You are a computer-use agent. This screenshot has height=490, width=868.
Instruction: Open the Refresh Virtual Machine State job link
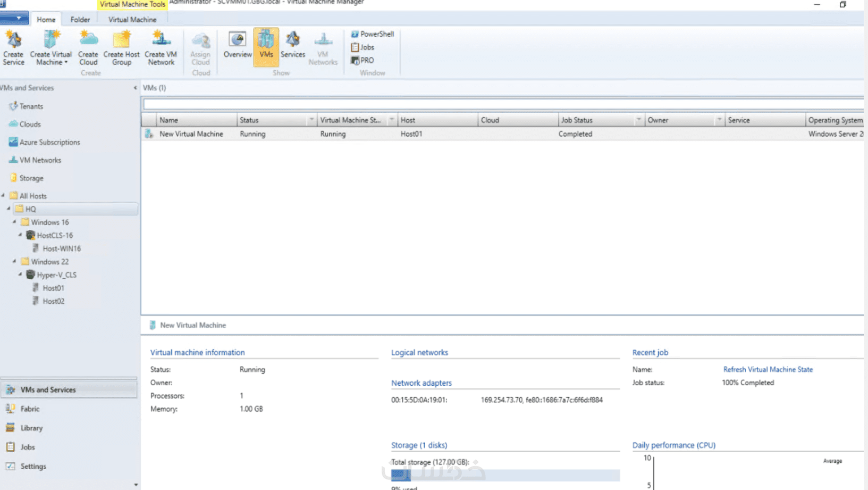[x=768, y=369]
